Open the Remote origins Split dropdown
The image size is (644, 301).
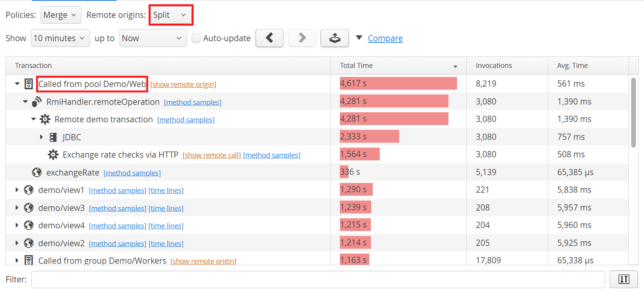point(170,15)
